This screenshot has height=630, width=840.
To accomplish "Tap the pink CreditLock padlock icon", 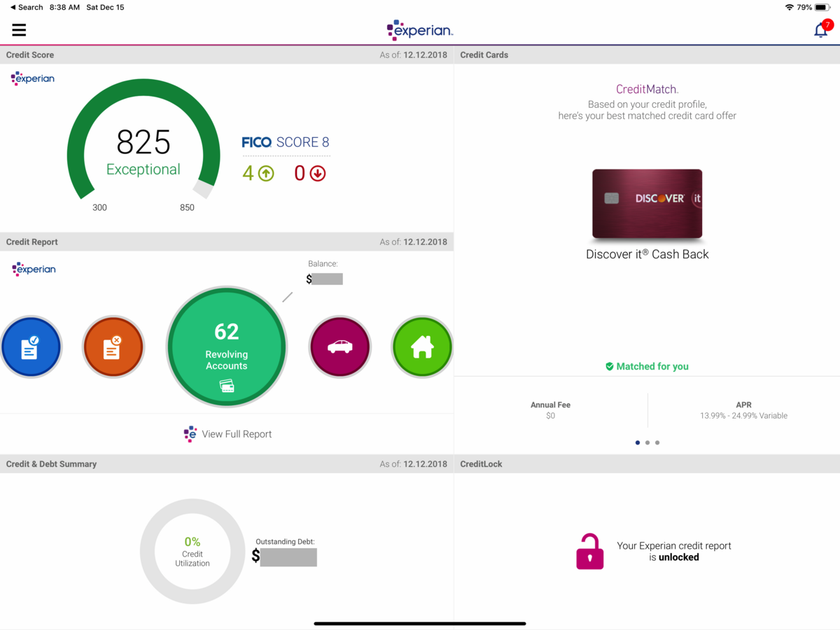I will tap(590, 551).
